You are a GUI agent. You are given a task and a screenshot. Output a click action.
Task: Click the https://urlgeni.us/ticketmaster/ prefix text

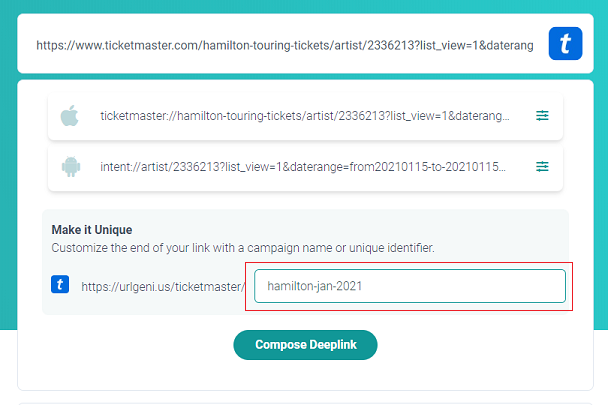[163, 287]
